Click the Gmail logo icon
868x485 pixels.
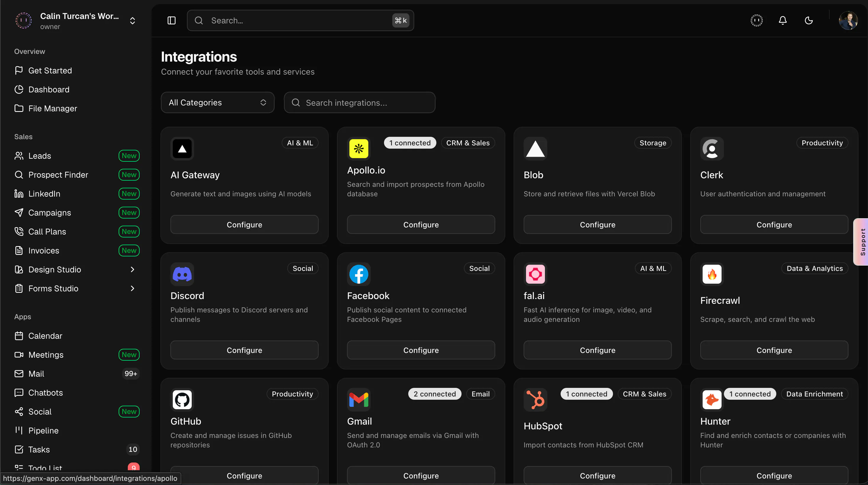click(359, 399)
